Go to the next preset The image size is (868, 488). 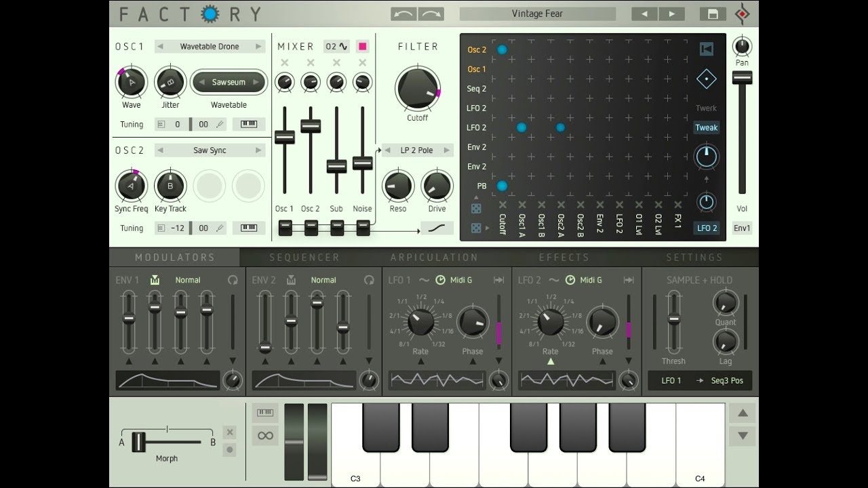672,14
